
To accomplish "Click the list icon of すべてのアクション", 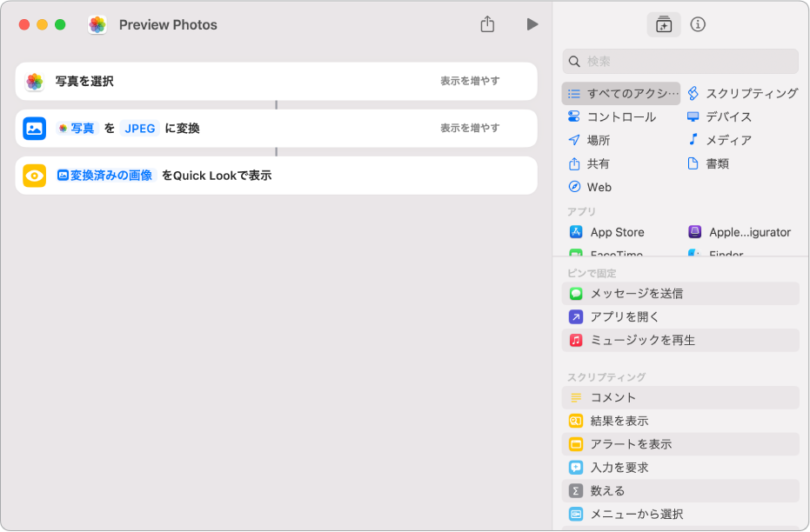I will click(x=573, y=93).
